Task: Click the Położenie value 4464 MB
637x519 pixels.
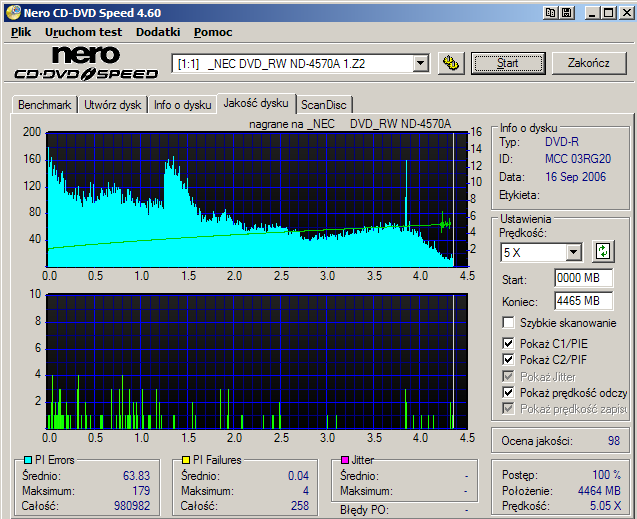Action: [599, 491]
